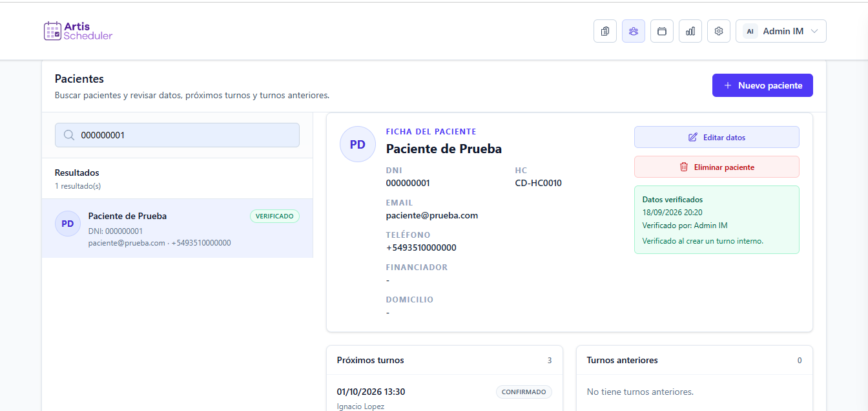This screenshot has height=411, width=868.
Task: Open the patients (people group) section icon
Action: pyautogui.click(x=634, y=31)
